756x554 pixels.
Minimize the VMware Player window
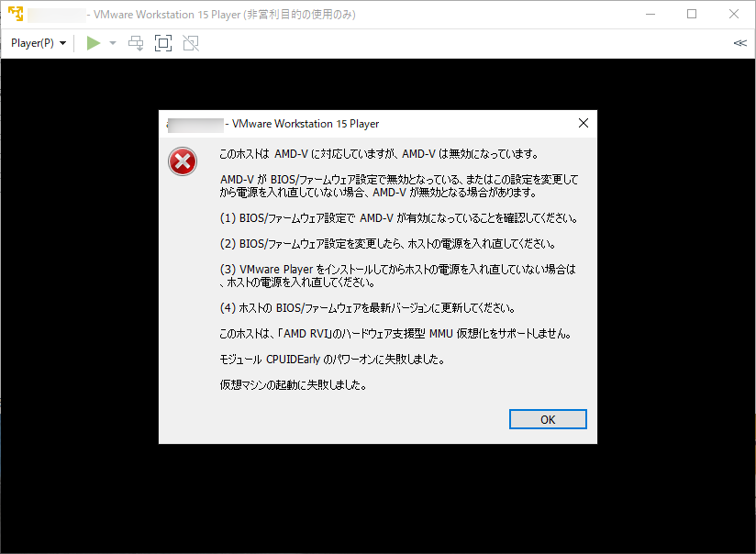click(650, 15)
